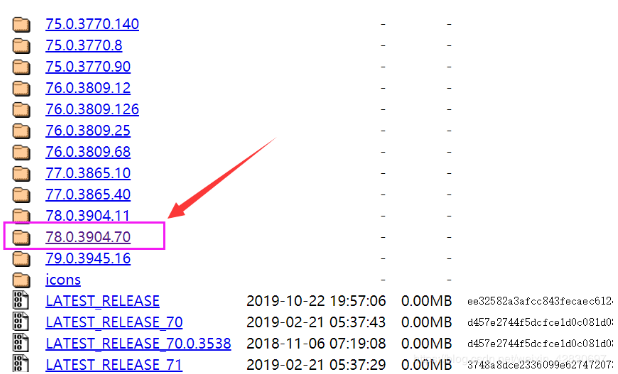Viewport: 618px width, 374px height.
Task: Click folder icon beside 77.0.3865.40
Action: point(21,195)
